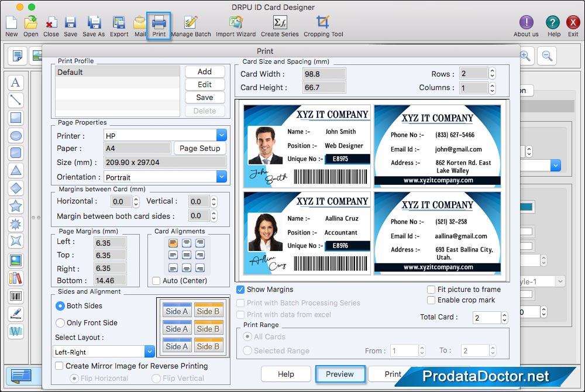
Task: Select the WordArt tool in the sidebar
Action: point(15,331)
